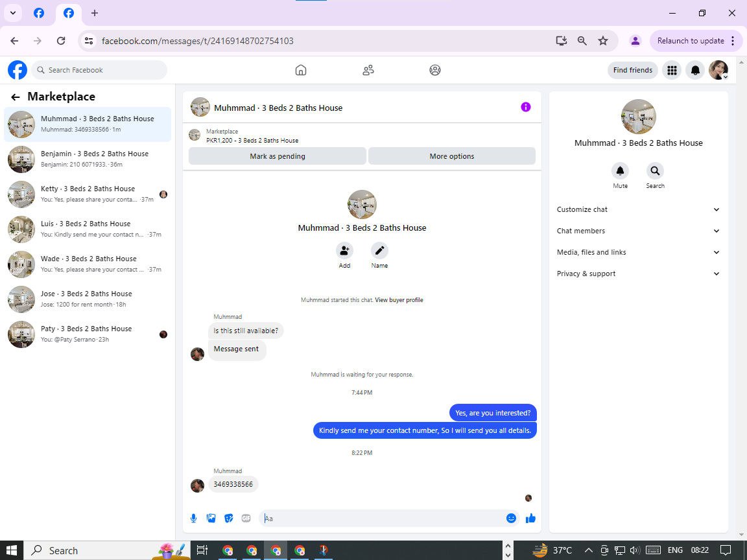Screen dimensions: 747x560
Task: Open the Chrome tab search dropdown
Action: click(x=13, y=14)
